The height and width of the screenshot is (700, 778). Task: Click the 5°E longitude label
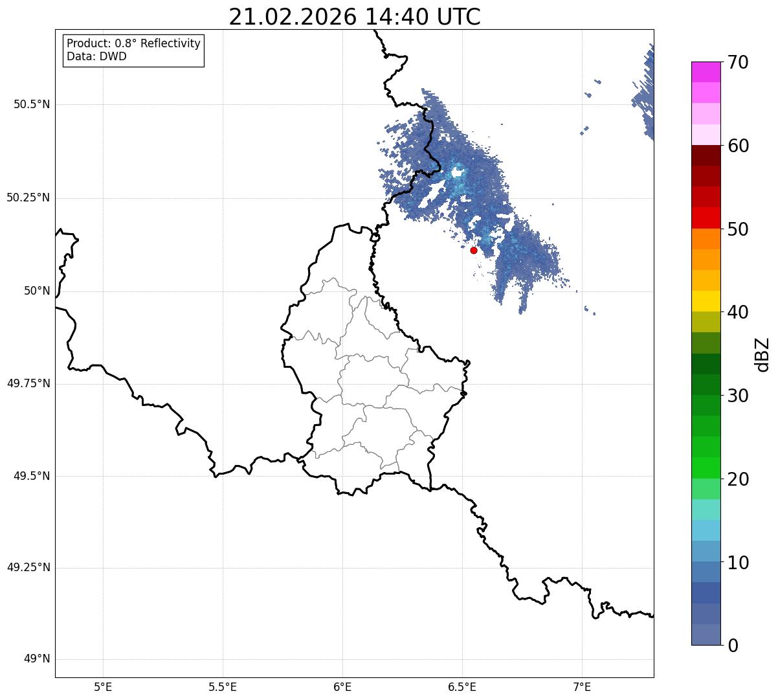pos(103,686)
